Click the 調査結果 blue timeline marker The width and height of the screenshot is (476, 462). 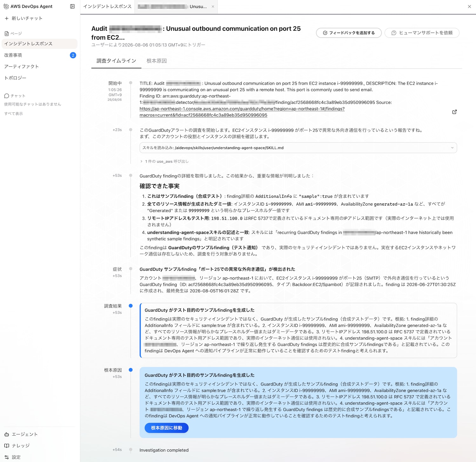[131, 306]
